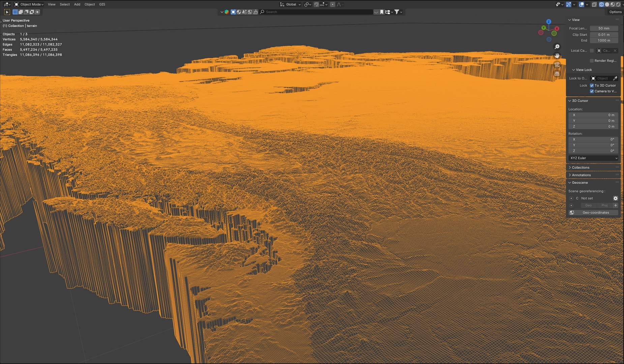
Task: Open the display mode tree dropdown
Action: pos(389,12)
